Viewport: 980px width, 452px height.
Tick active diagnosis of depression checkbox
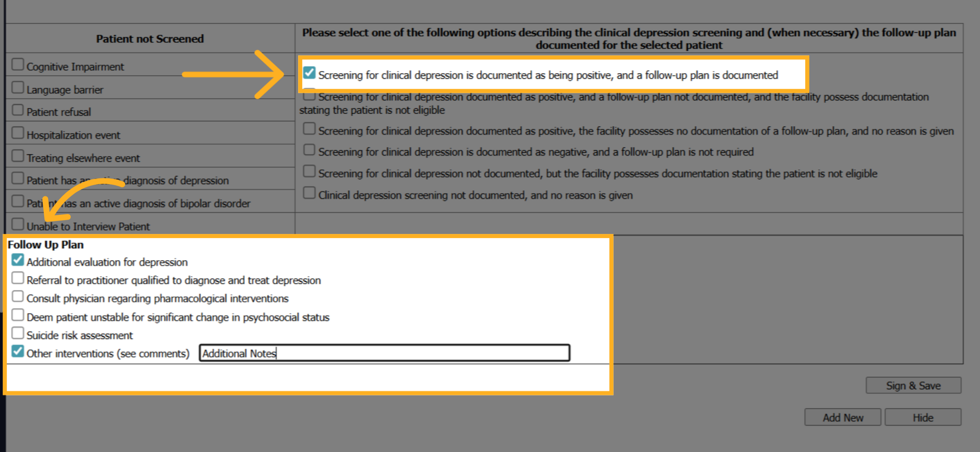[x=18, y=178]
